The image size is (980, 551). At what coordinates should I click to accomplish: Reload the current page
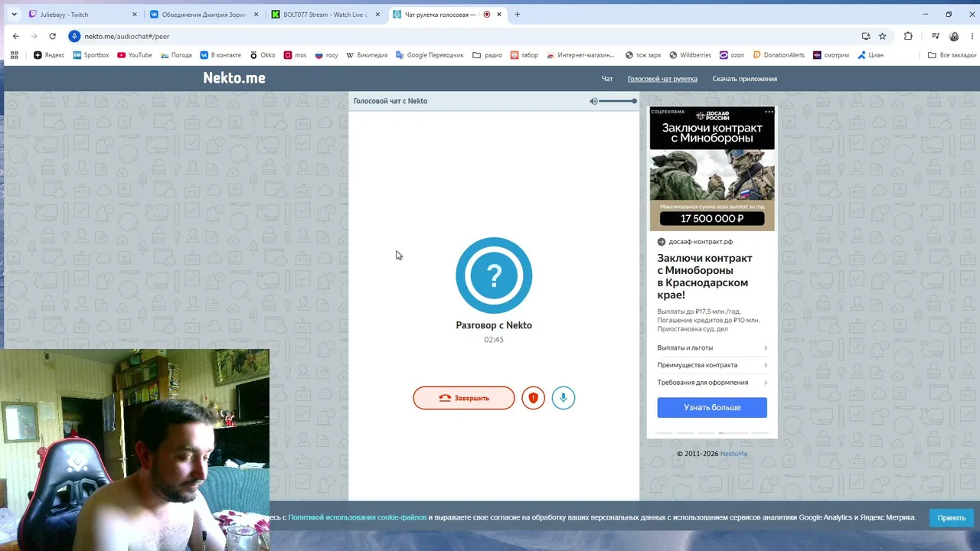tap(52, 36)
